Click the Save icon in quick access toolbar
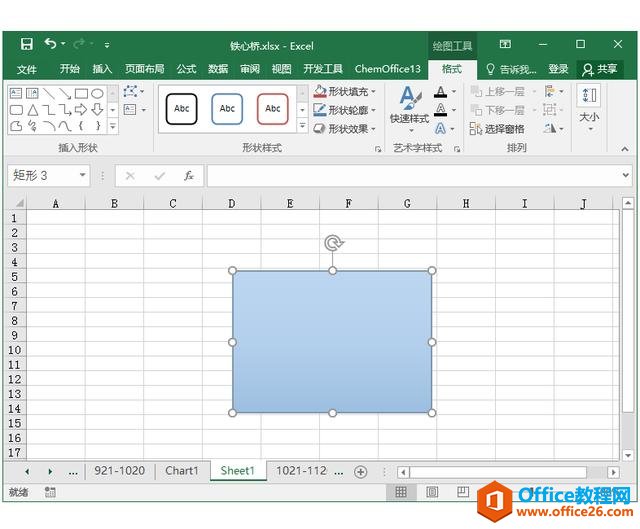 [27, 44]
